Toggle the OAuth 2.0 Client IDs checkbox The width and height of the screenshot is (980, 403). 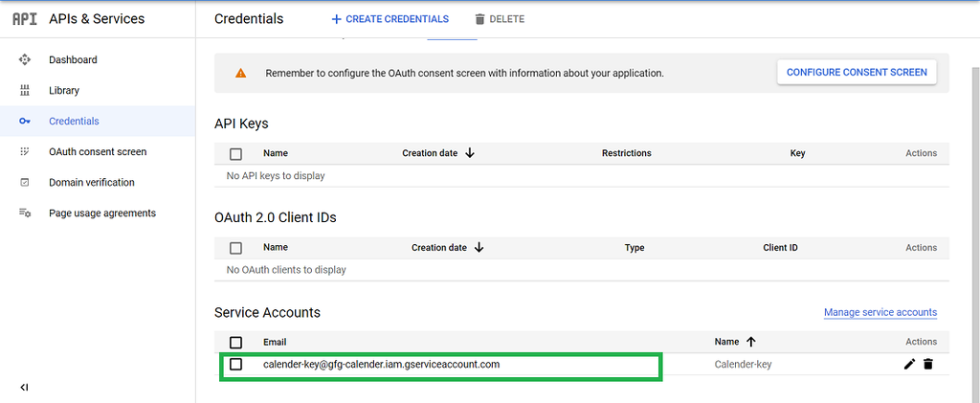236,248
